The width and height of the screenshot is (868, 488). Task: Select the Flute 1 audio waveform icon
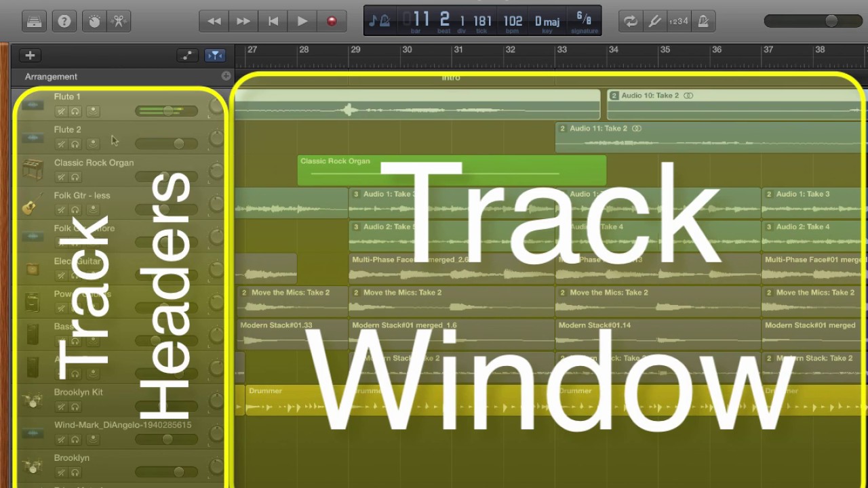click(32, 105)
